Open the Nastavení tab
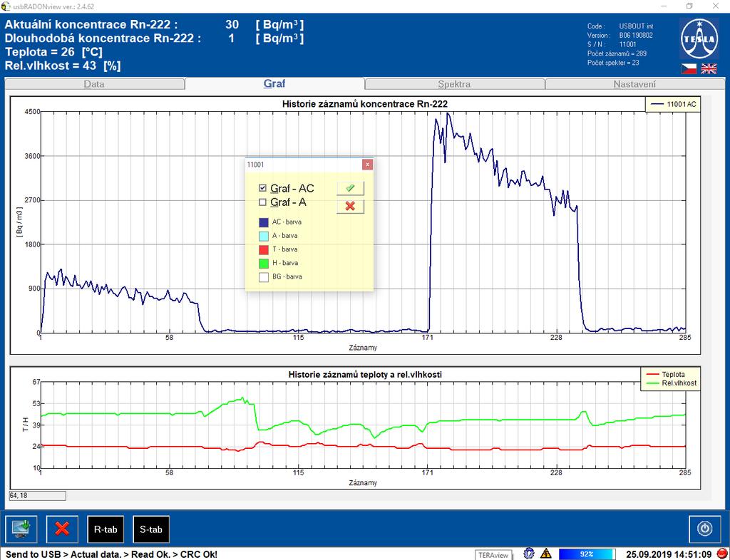 click(x=634, y=84)
